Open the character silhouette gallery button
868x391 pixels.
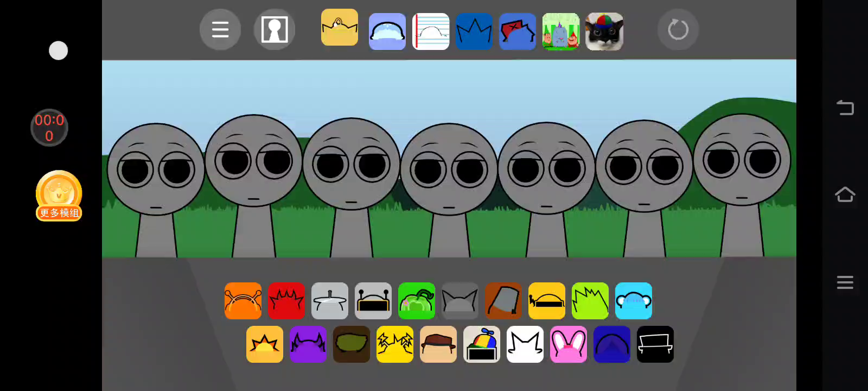(x=275, y=29)
